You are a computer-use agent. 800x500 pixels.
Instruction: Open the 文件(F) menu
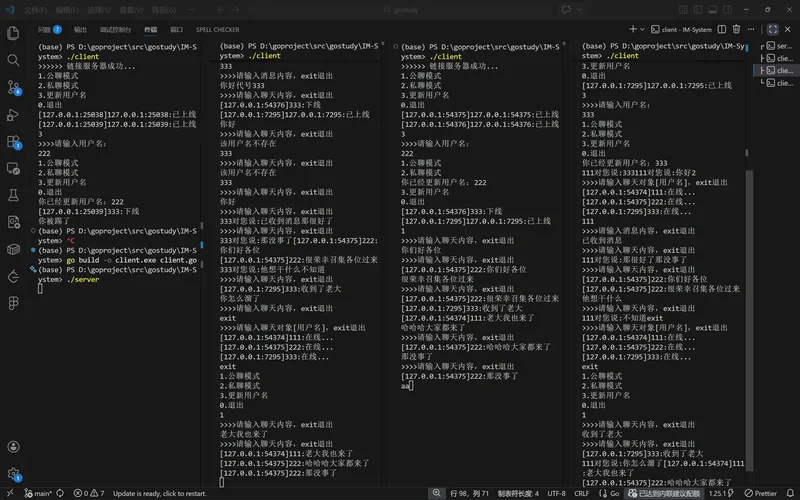tap(36, 10)
